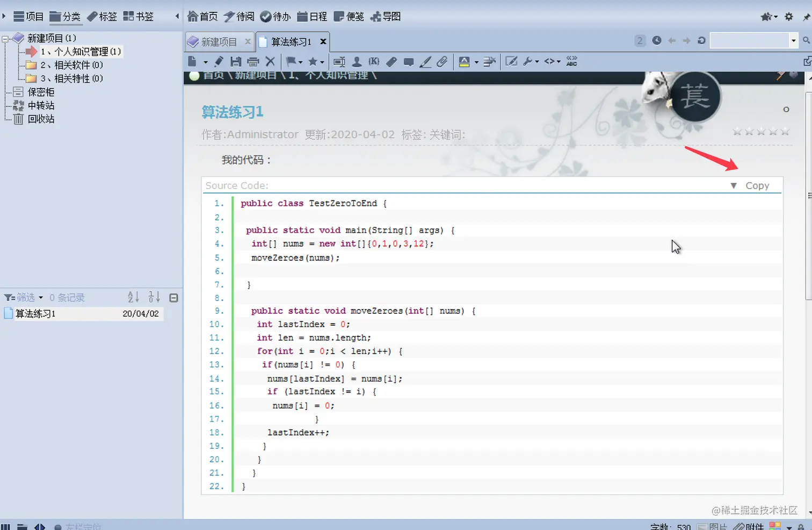Click the history clock icon
This screenshot has height=530, width=812.
point(657,40)
